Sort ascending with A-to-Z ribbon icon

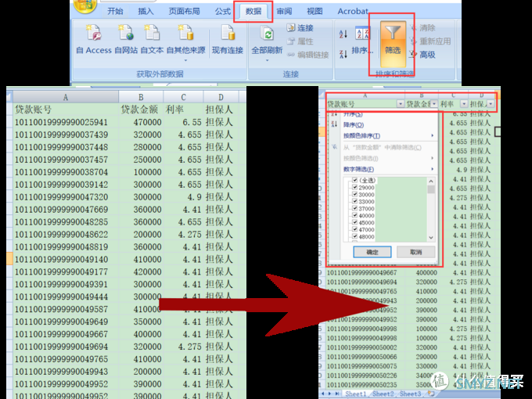[x=343, y=34]
